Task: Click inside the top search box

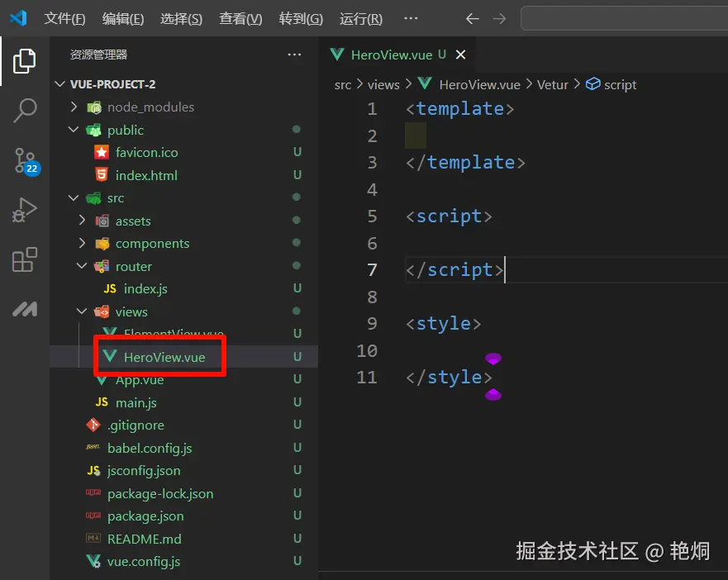Action: point(624,18)
